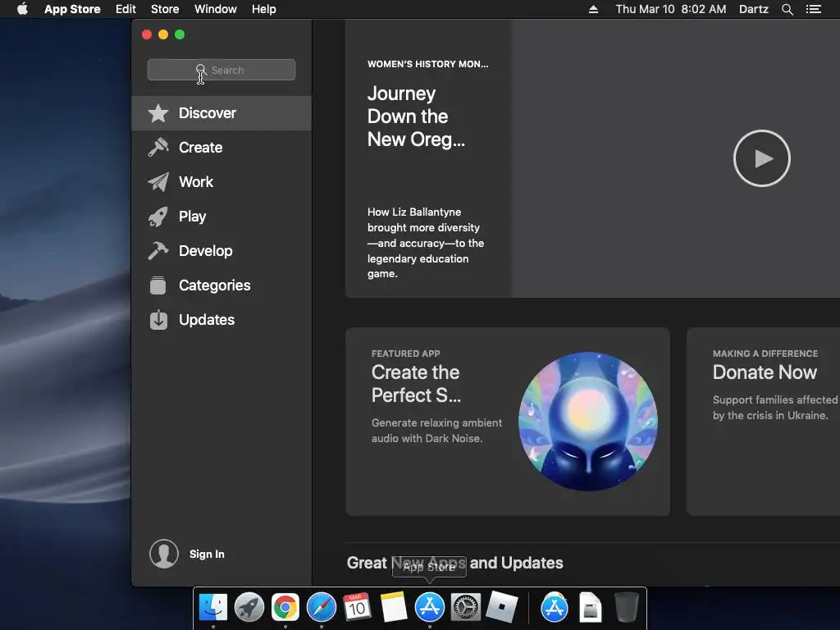Open the Apple menu
The width and height of the screenshot is (840, 630).
click(x=22, y=9)
